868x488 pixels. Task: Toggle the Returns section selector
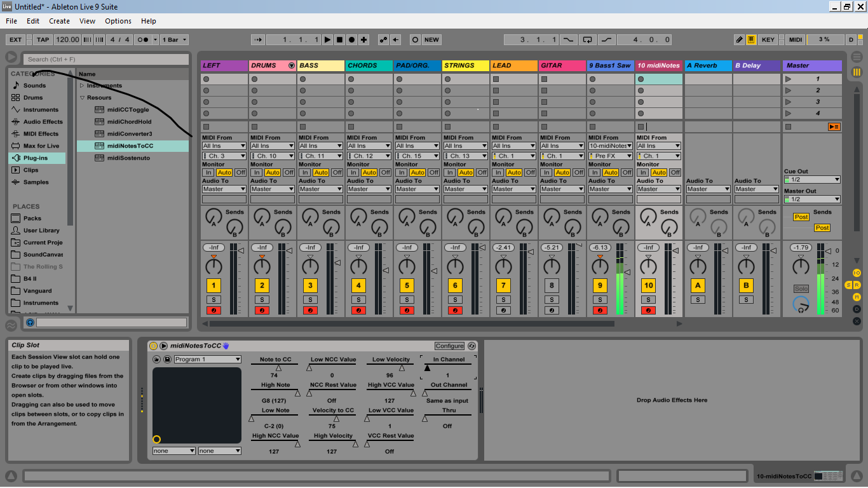click(857, 285)
